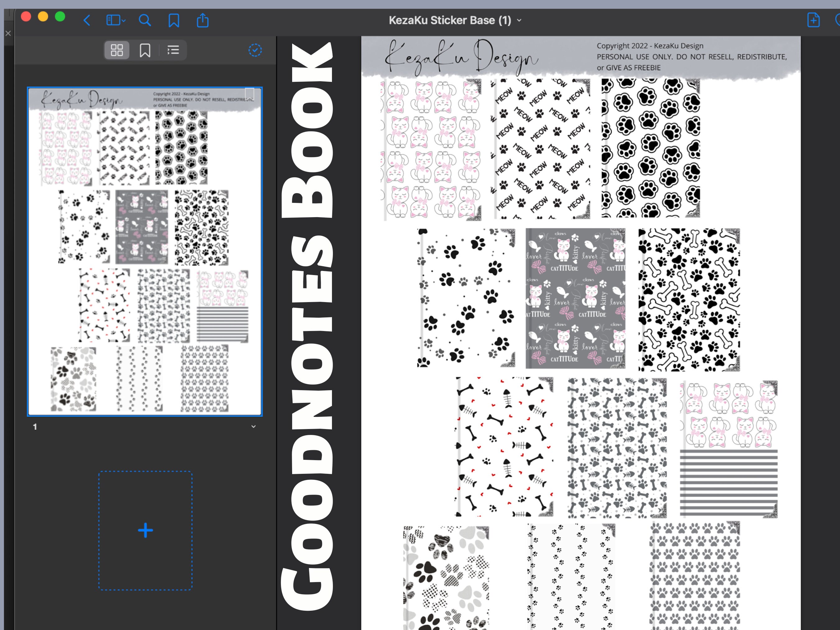Click the bookmark icon in the top toolbar
The image size is (840, 630).
coord(174,20)
